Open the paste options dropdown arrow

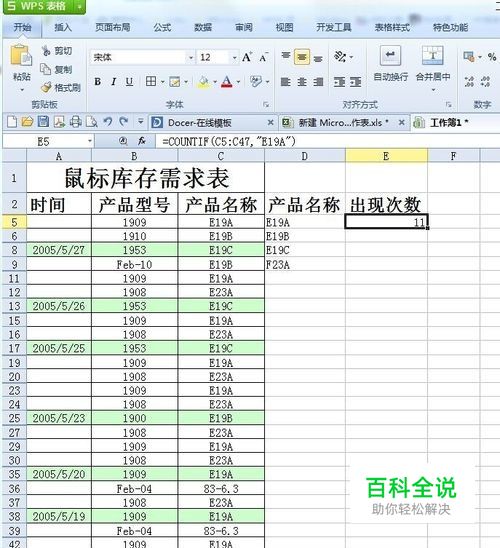22,90
